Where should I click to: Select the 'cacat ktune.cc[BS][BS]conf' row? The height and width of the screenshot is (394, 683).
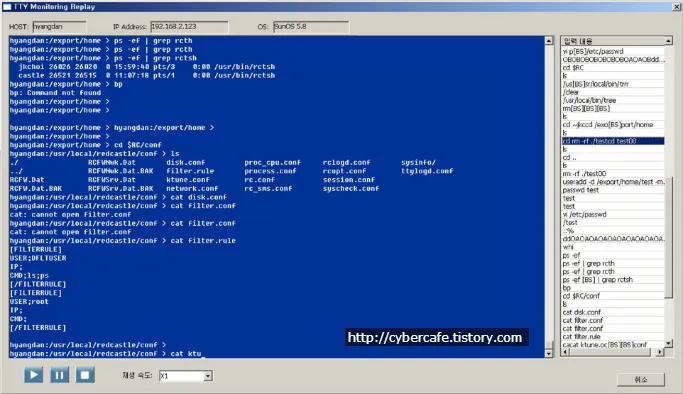coord(613,344)
